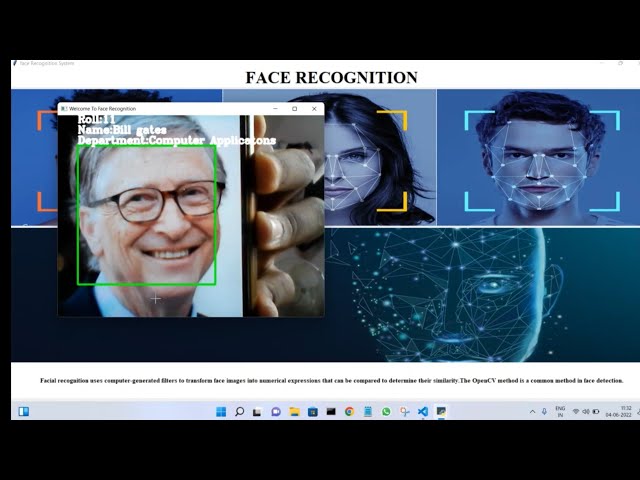The image size is (640, 480).
Task: Click the Roll:11 overlay text
Action: click(x=96, y=119)
